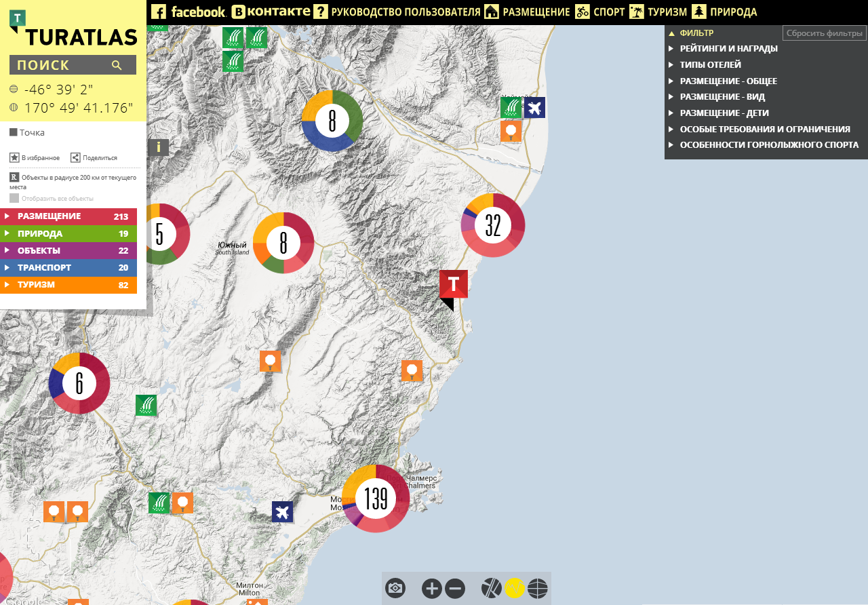This screenshot has height=605, width=868.
Task: Select the yellow terrain map style button
Action: tap(515, 588)
